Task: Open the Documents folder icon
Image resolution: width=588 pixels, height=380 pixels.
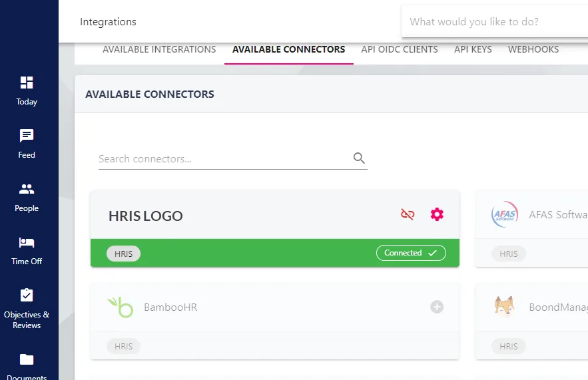Action: (27, 359)
